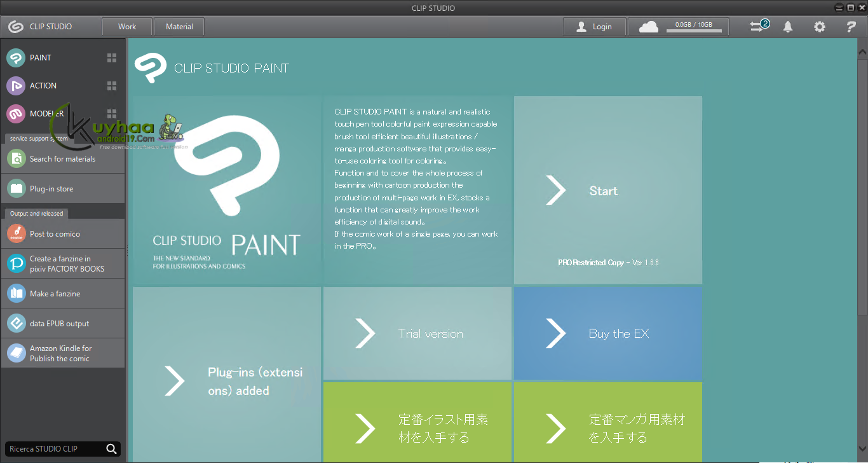868x463 pixels.
Task: Click the Start tile
Action: tap(608, 190)
